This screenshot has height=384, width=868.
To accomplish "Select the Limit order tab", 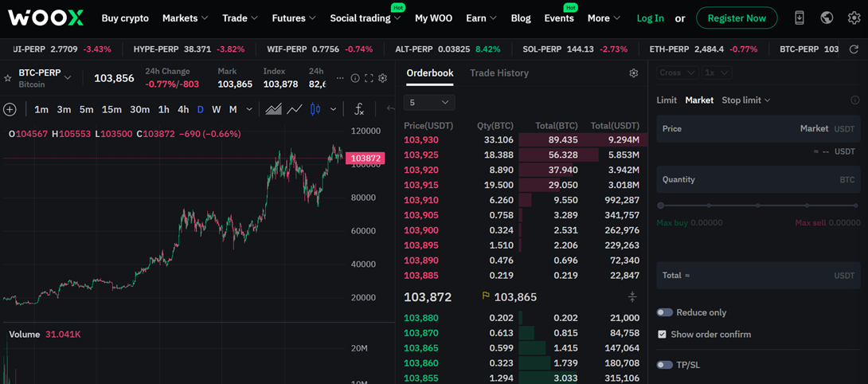I will click(x=667, y=100).
